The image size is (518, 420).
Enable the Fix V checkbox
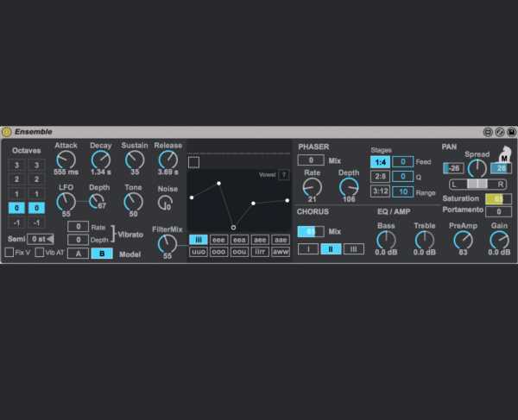point(9,253)
